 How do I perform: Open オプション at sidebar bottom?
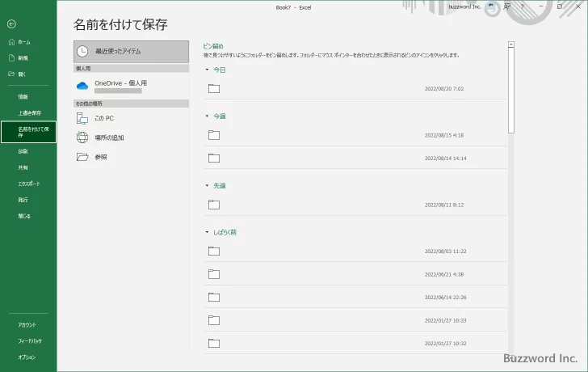[27, 357]
